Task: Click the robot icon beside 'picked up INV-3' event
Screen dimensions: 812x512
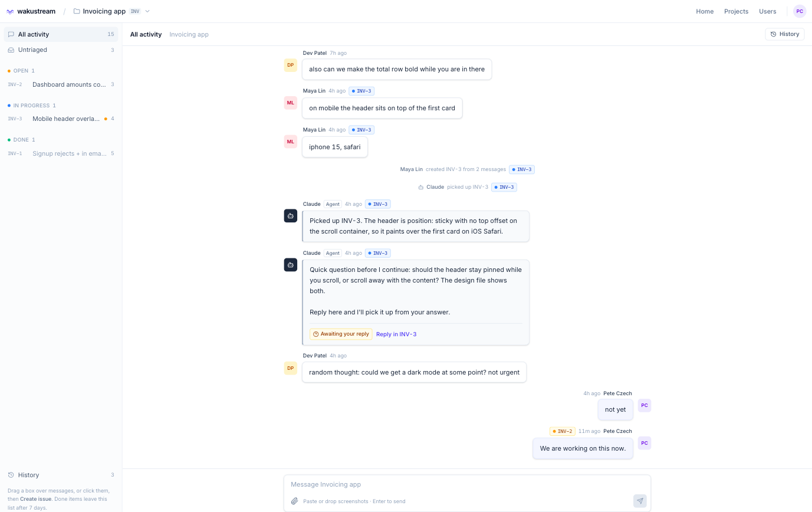Action: point(421,187)
